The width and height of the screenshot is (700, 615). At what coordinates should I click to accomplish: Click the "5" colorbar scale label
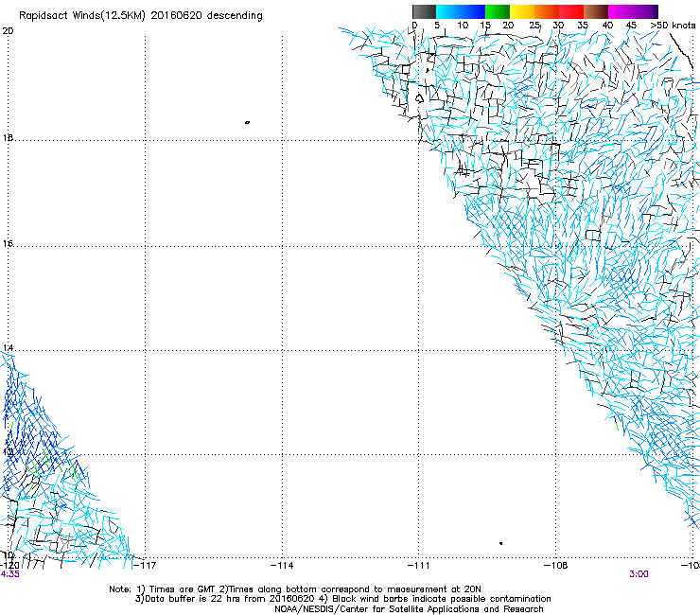(437, 26)
